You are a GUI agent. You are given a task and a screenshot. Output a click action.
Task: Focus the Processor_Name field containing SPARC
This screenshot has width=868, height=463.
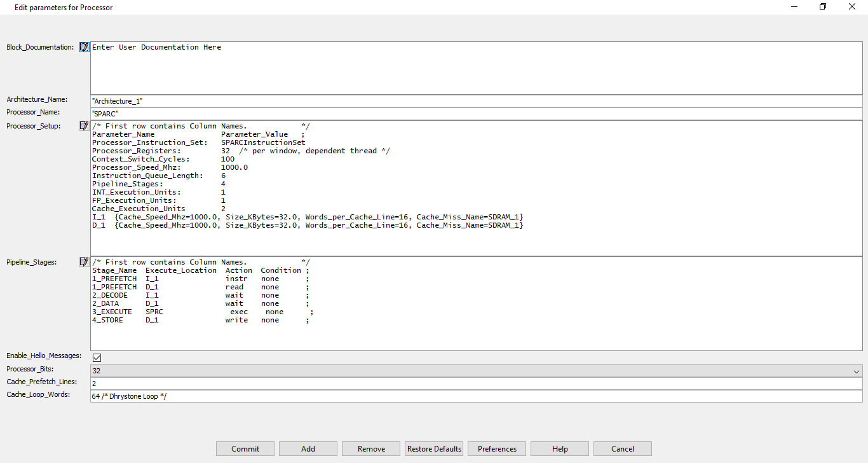point(476,113)
